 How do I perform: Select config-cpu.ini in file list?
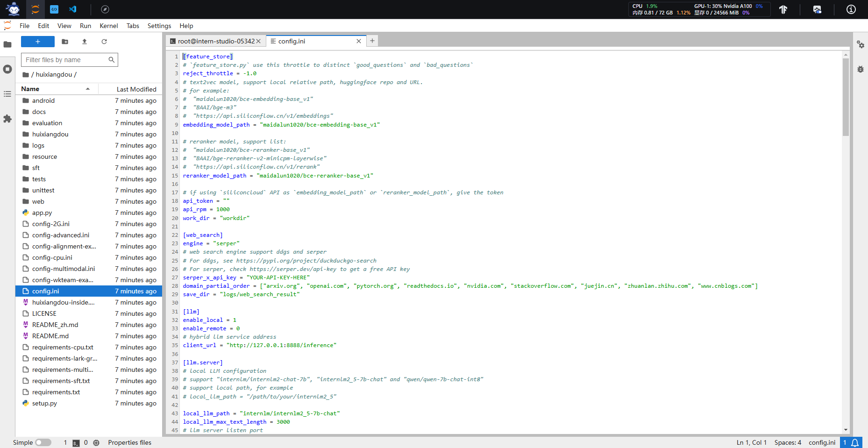[x=89, y=257]
